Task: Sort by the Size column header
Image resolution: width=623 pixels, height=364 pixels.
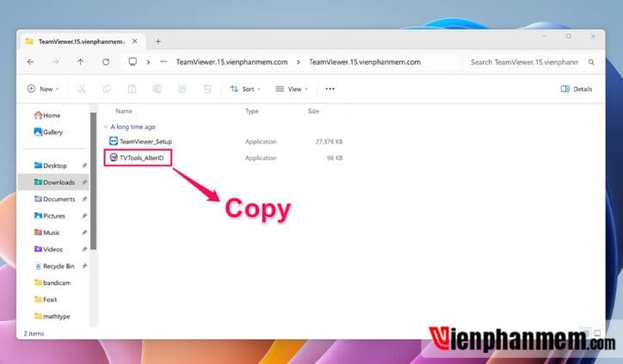Action: [x=313, y=111]
